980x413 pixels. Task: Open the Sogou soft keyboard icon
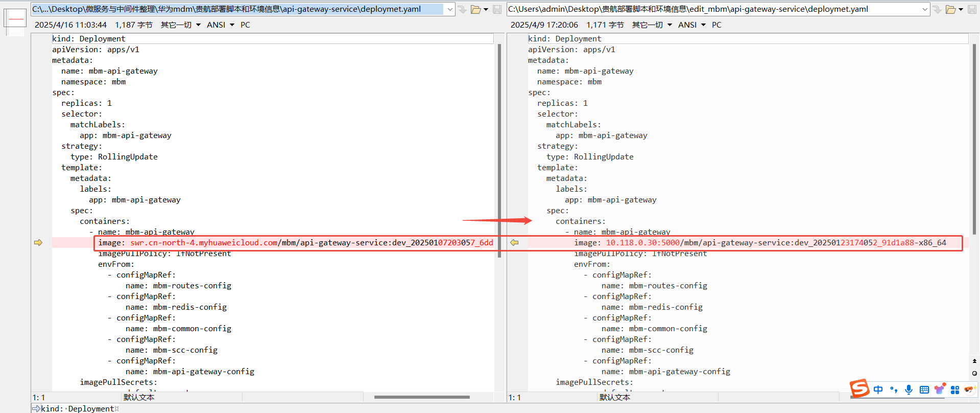924,389
